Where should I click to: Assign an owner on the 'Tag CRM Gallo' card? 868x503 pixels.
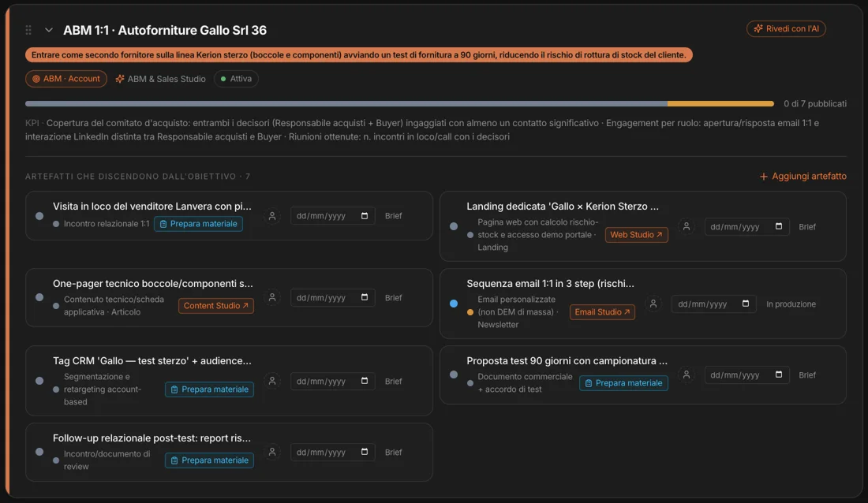point(271,381)
